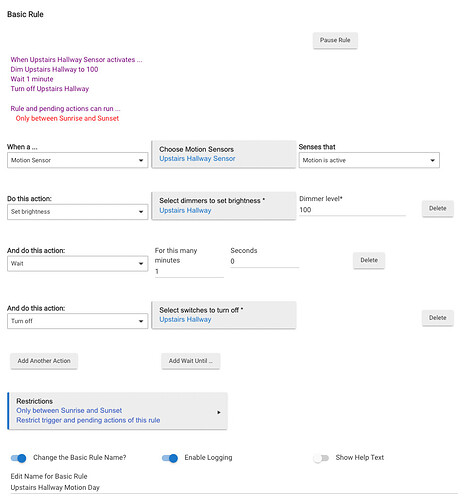Toggle the Enable Logging switch
Viewport: 464px width, 500px height.
(x=170, y=458)
